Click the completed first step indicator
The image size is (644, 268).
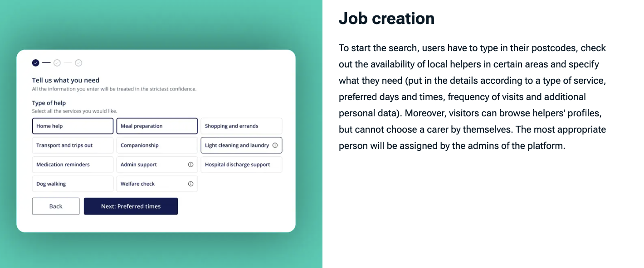[x=35, y=63]
